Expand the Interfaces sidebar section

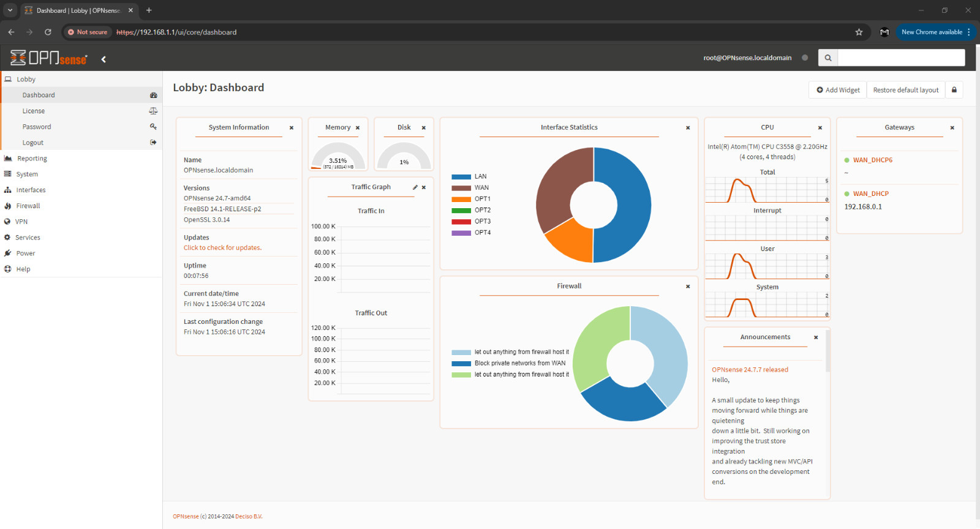(31, 190)
